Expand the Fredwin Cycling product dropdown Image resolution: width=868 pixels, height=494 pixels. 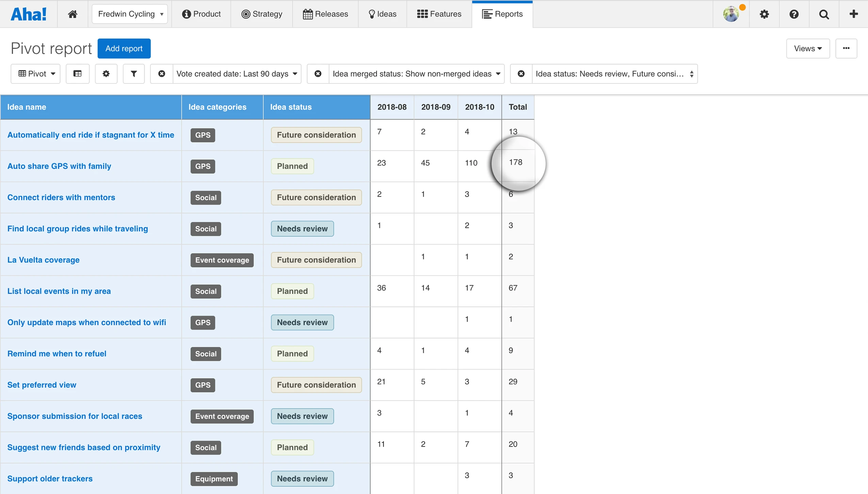point(130,14)
